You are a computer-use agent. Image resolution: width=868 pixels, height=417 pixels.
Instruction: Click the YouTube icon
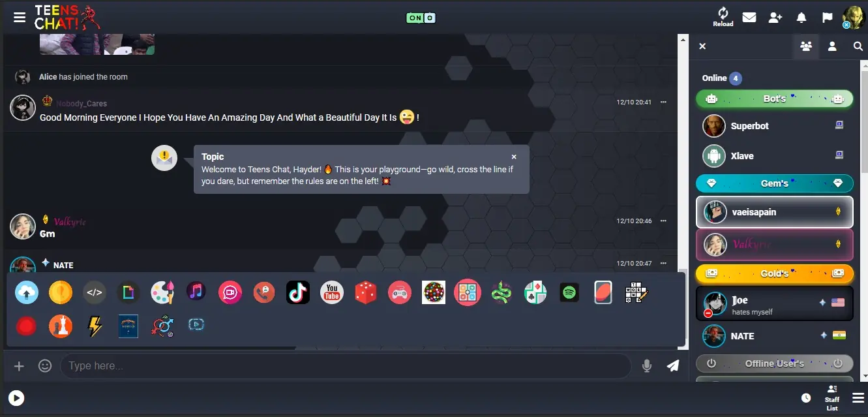point(332,293)
